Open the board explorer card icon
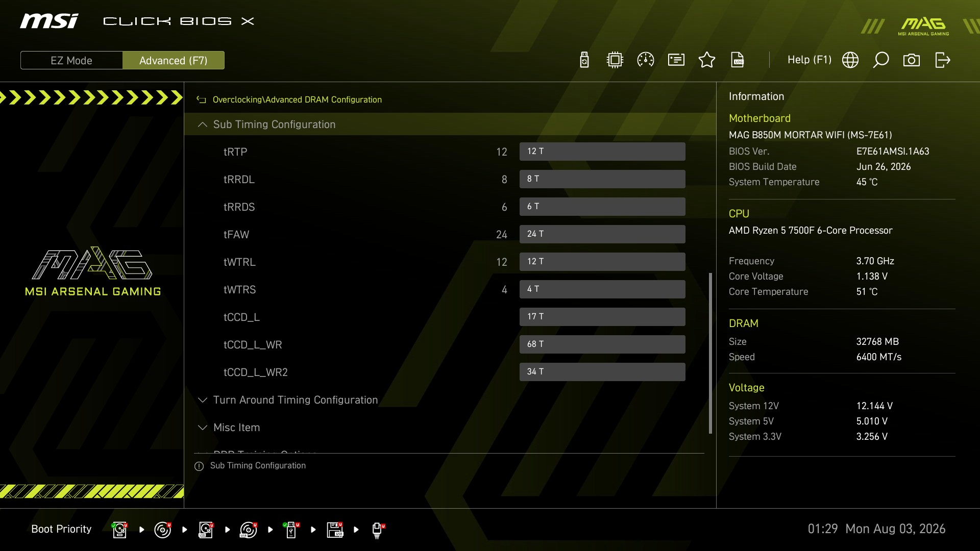Image resolution: width=980 pixels, height=551 pixels. click(x=676, y=60)
